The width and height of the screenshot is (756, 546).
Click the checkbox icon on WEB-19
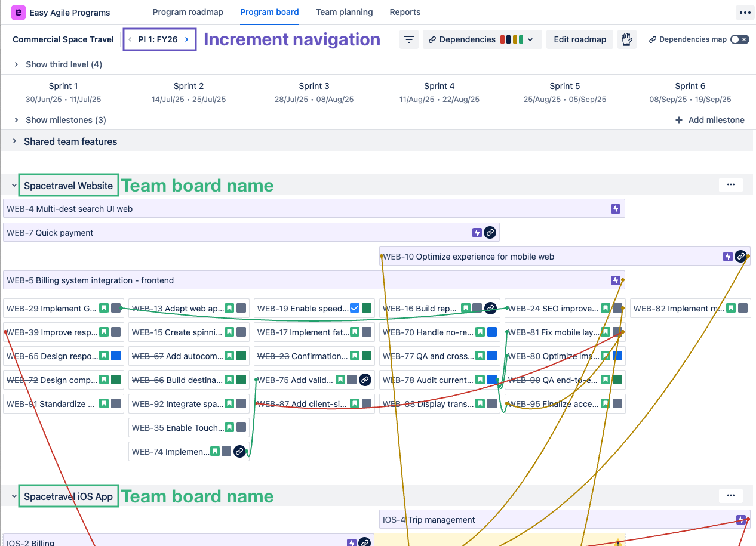(355, 309)
